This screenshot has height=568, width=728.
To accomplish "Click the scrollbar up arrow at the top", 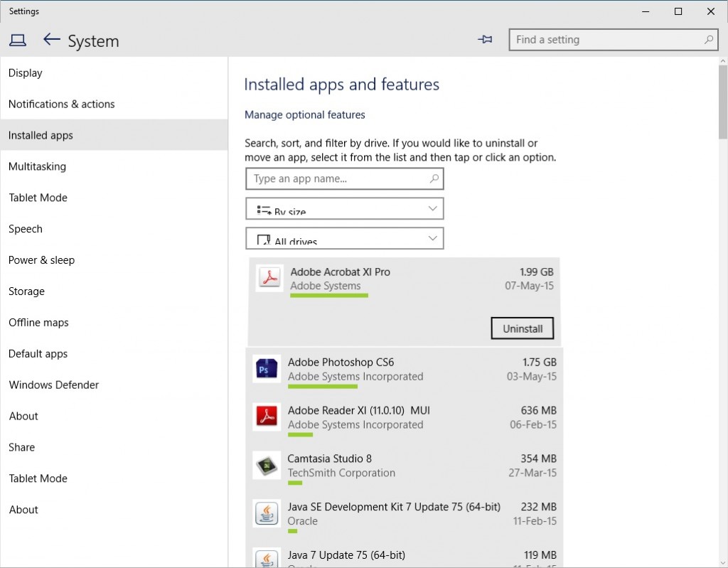I will tap(723, 61).
